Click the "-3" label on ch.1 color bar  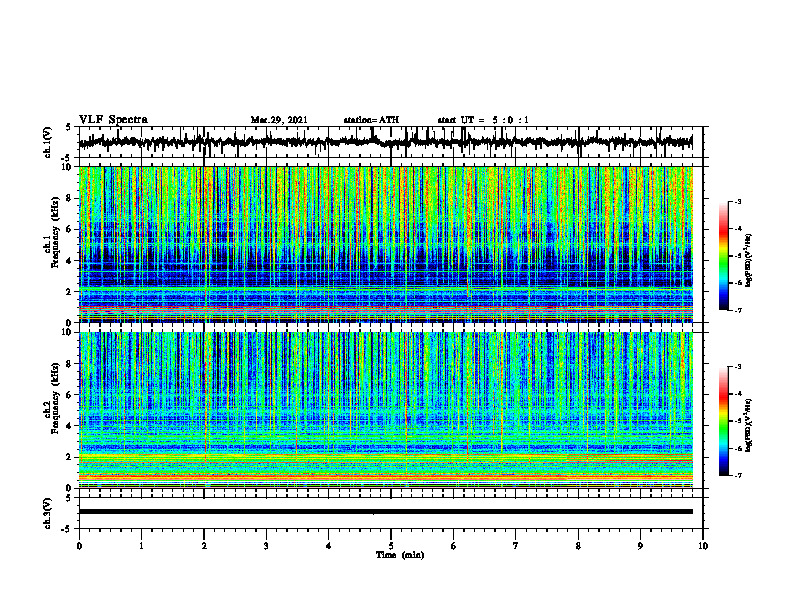coord(738,202)
